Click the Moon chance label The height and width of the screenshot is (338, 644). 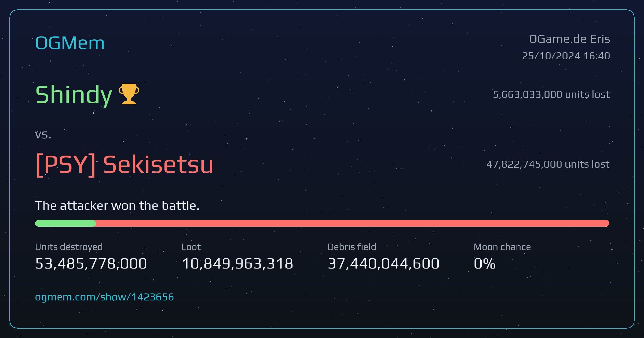502,247
